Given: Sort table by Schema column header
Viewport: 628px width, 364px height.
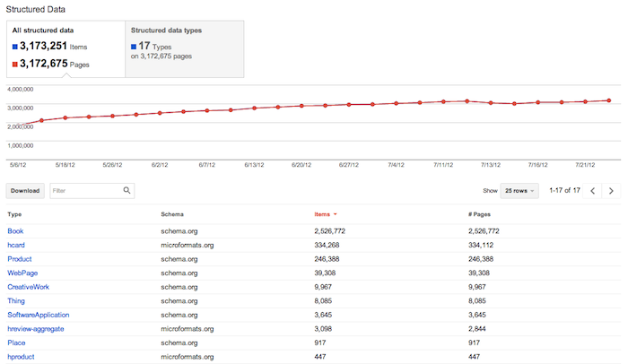Looking at the screenshot, I should pos(173,215).
